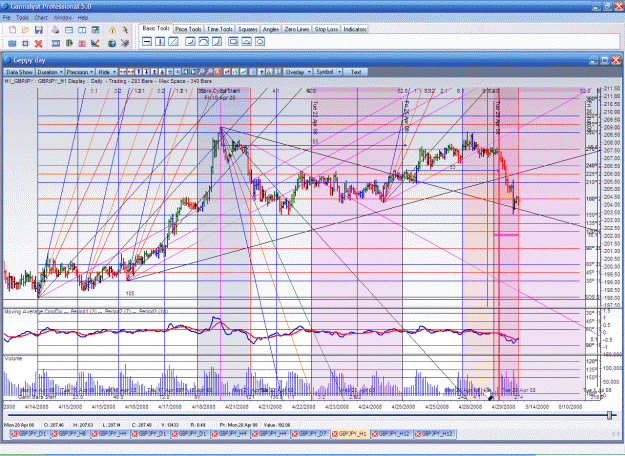Click the Data Show button

click(x=19, y=72)
